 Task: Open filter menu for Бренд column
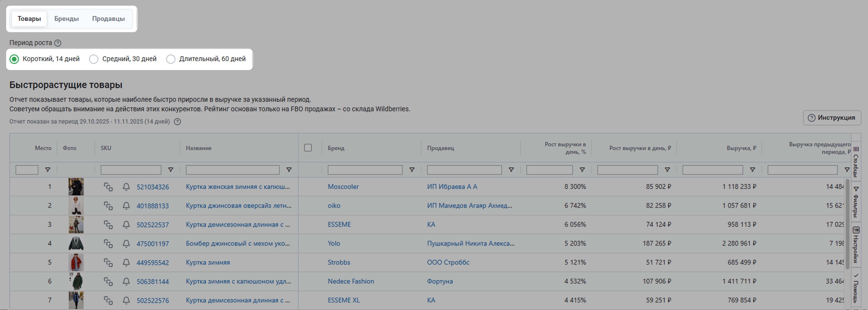412,170
